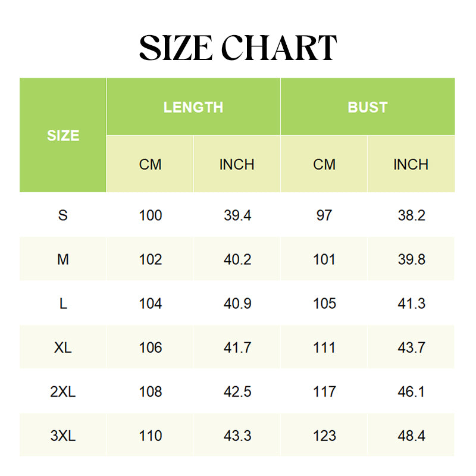476x476 pixels.
Task: Click the L size row label
Action: (63, 303)
